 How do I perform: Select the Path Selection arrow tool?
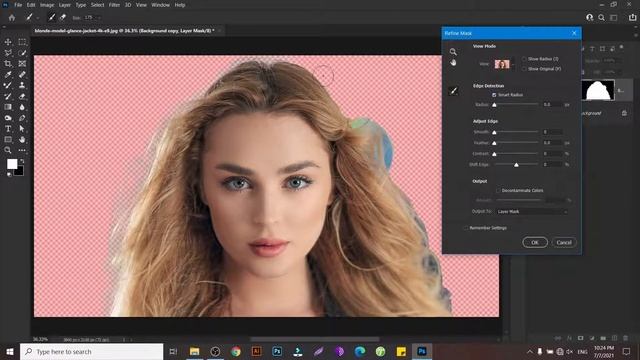coord(22,129)
